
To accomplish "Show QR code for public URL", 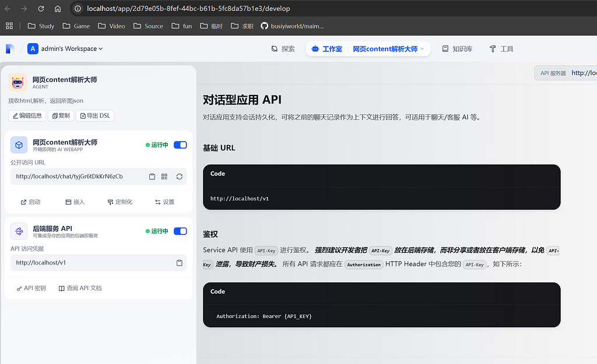I will tap(164, 176).
